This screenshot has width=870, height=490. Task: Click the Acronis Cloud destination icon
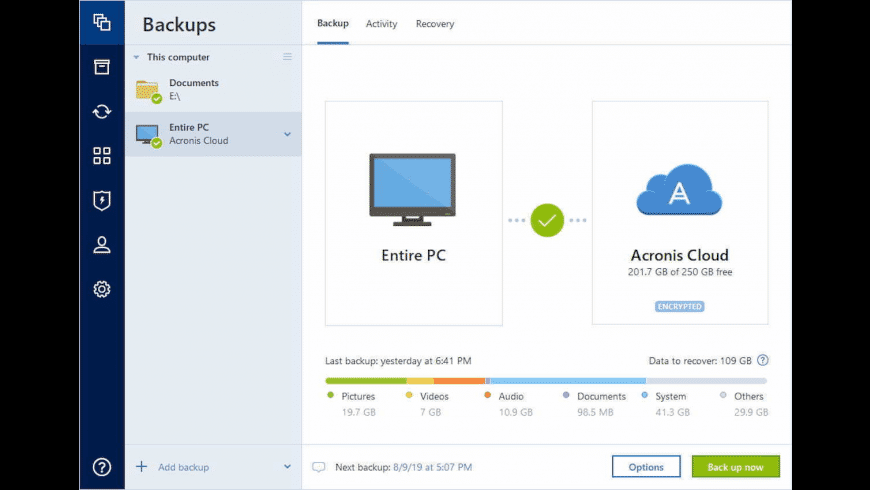click(679, 190)
